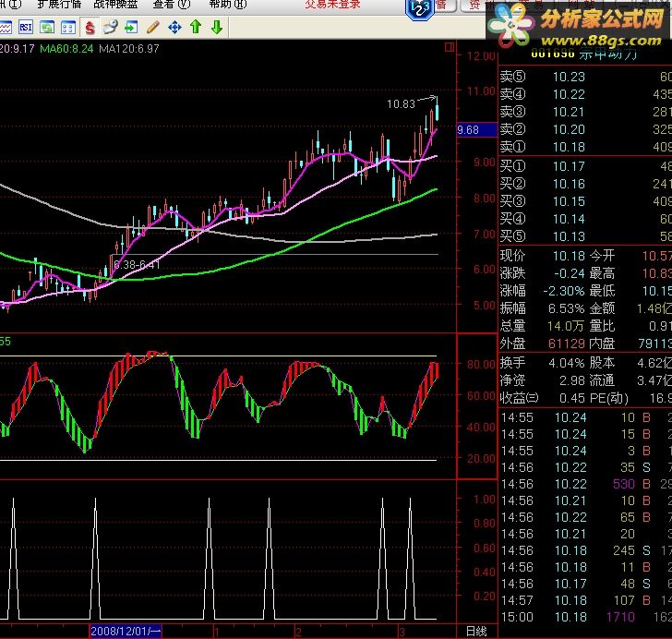Click the 金额 label
The width and height of the screenshot is (672, 639).
(602, 308)
